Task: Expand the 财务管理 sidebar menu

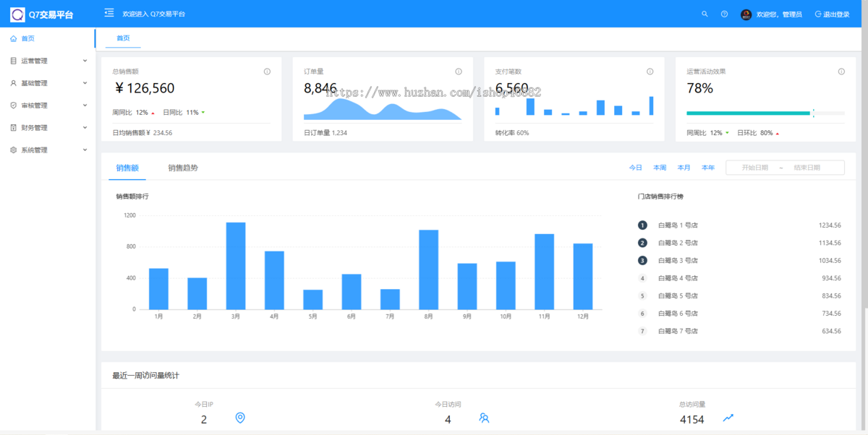Action: coord(48,128)
